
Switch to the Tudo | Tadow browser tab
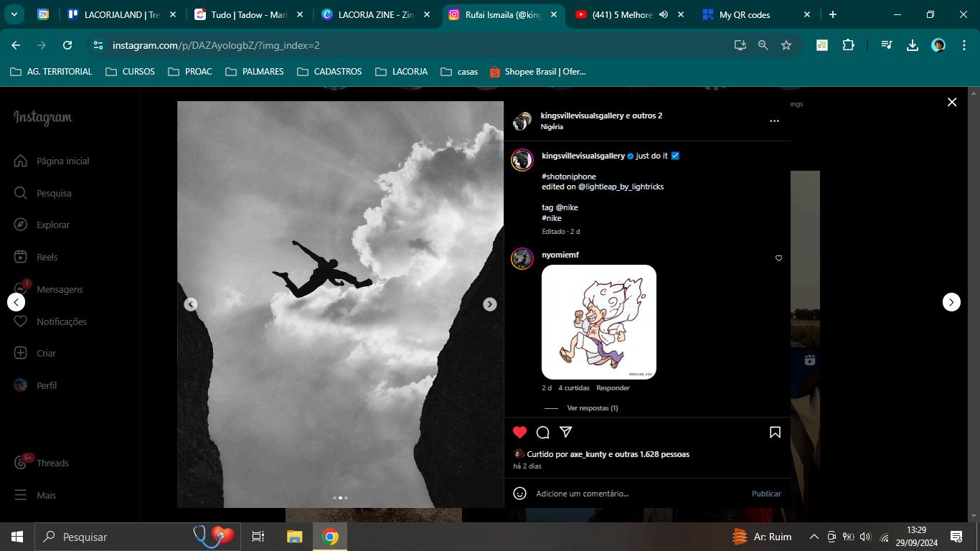[250, 14]
